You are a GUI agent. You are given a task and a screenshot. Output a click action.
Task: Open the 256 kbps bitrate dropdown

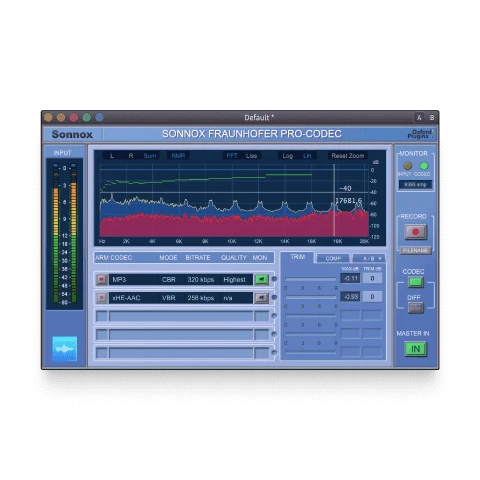[201, 298]
